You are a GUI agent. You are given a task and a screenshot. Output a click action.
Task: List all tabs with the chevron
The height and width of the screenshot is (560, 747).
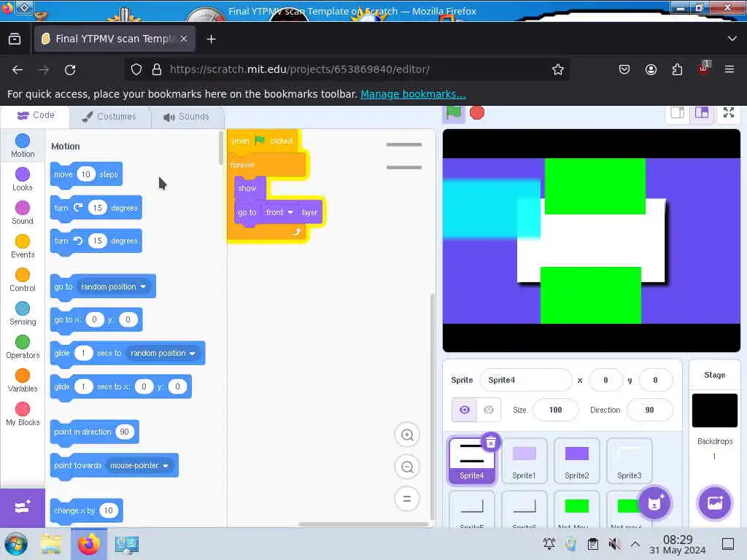[732, 39]
